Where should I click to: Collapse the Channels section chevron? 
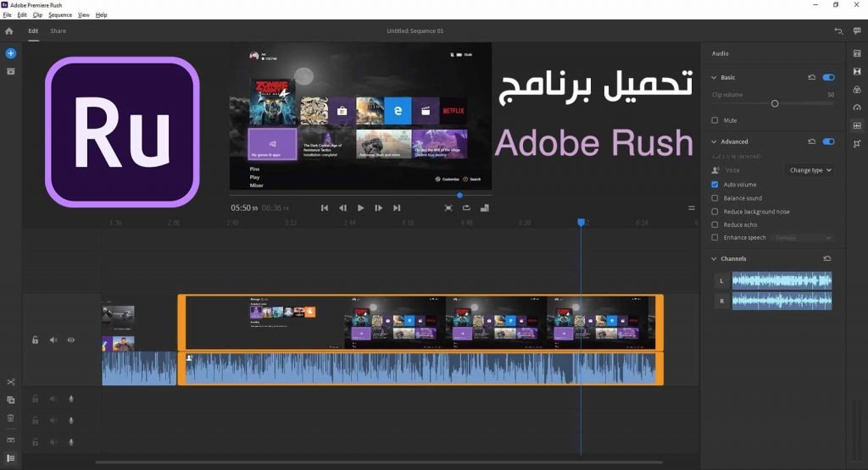[714, 258]
